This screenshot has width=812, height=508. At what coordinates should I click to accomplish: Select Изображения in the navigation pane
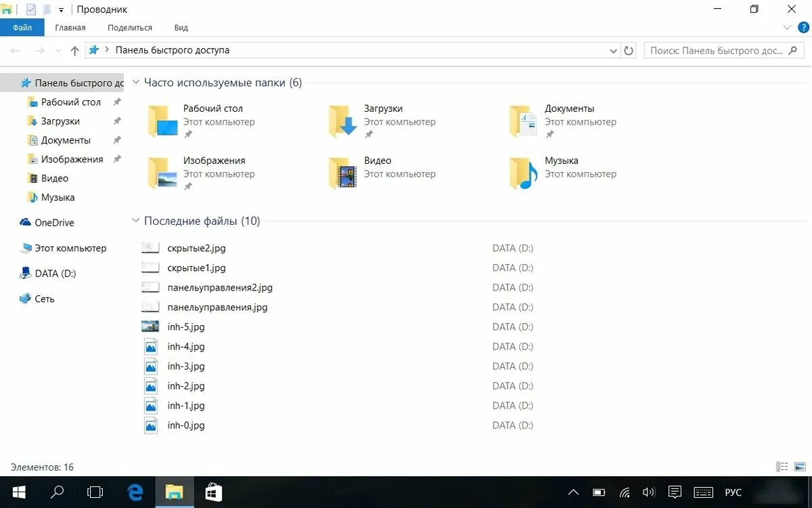click(x=72, y=159)
